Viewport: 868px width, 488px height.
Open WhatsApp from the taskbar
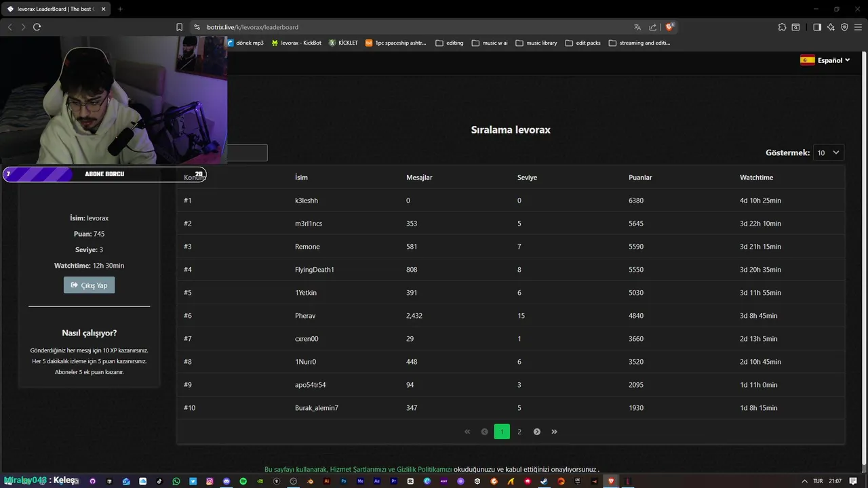click(176, 481)
